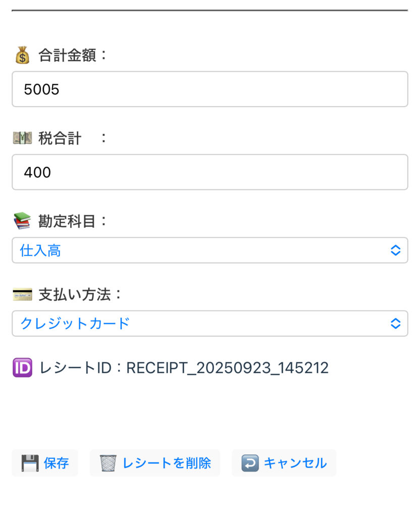420x517 pixels.
Task: Click the credit card icon
Action: click(x=22, y=294)
